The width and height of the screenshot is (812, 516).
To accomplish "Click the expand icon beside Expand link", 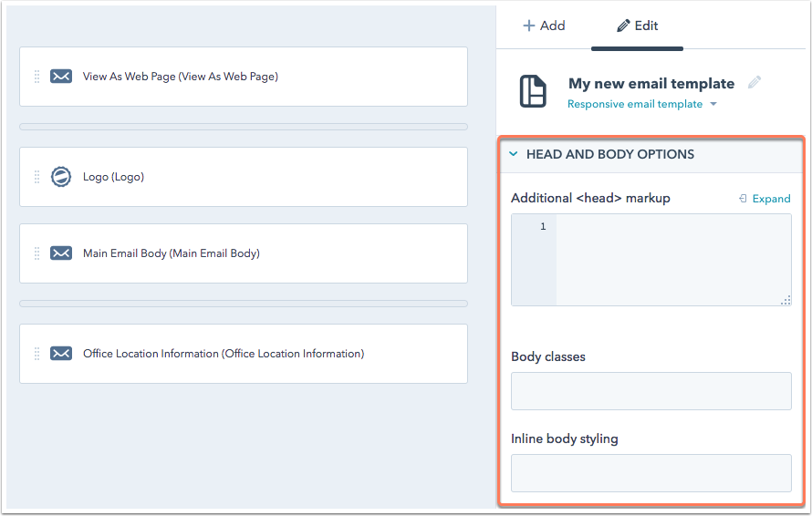I will point(743,199).
